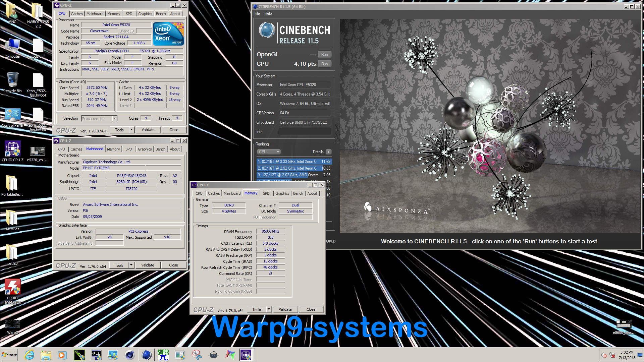This screenshot has height=362, width=644.
Task: Open Bench tab in Memory CPU-Z window
Action: (298, 193)
